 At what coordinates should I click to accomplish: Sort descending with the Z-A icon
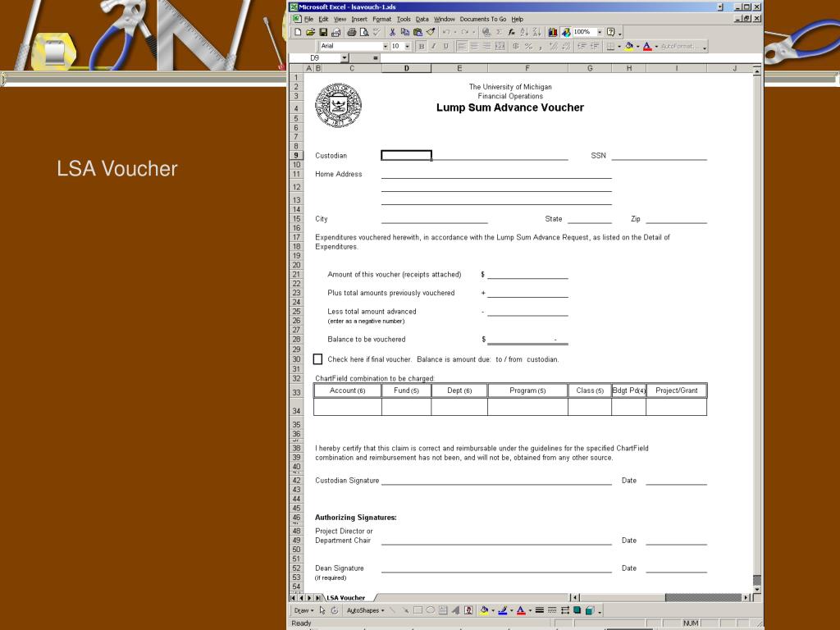pyautogui.click(x=536, y=32)
